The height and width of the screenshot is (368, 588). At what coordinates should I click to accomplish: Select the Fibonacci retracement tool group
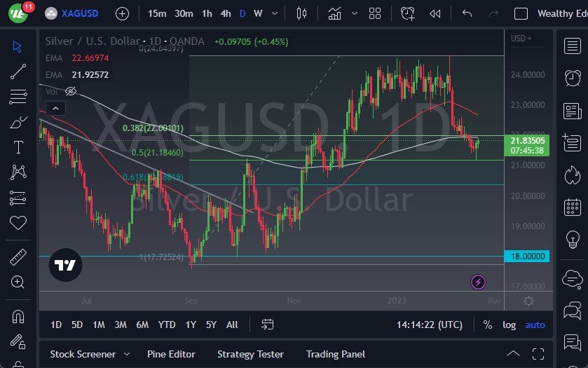pos(18,97)
